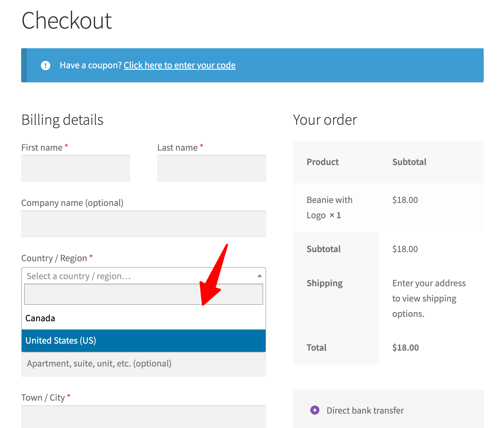The width and height of the screenshot is (504, 428).
Task: Click the Apartment, suite, unit field
Action: (x=143, y=364)
